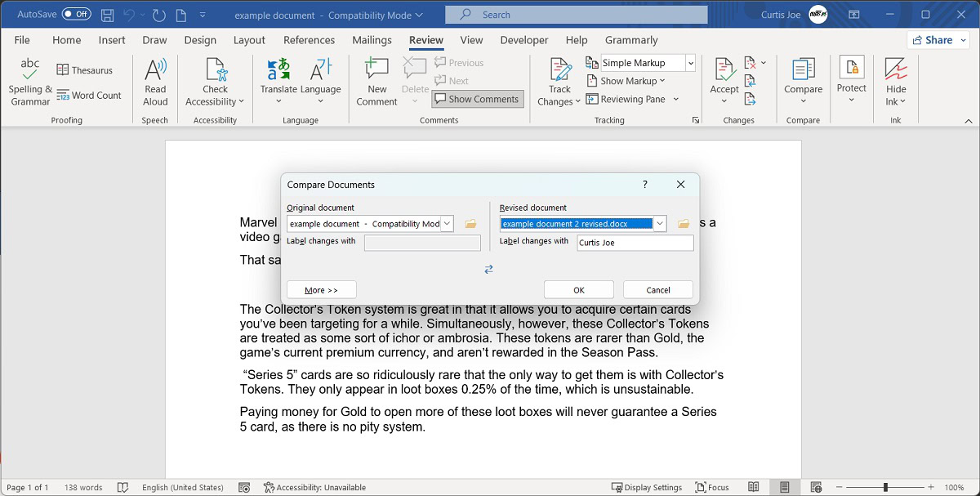Browse for original document folder icon
The width and height of the screenshot is (980, 496).
[470, 224]
